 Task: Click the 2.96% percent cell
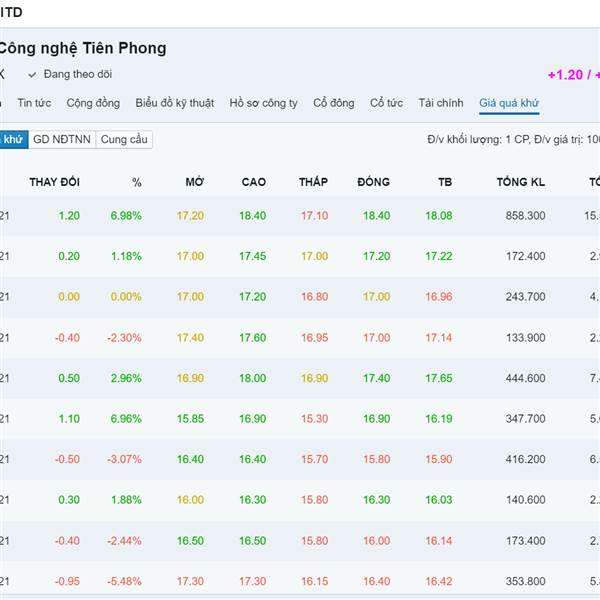(126, 378)
